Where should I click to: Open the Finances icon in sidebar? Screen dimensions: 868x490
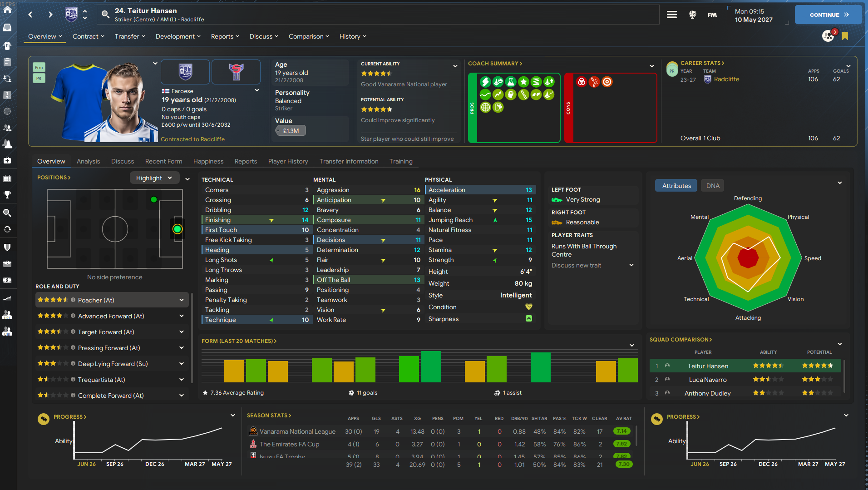click(7, 280)
